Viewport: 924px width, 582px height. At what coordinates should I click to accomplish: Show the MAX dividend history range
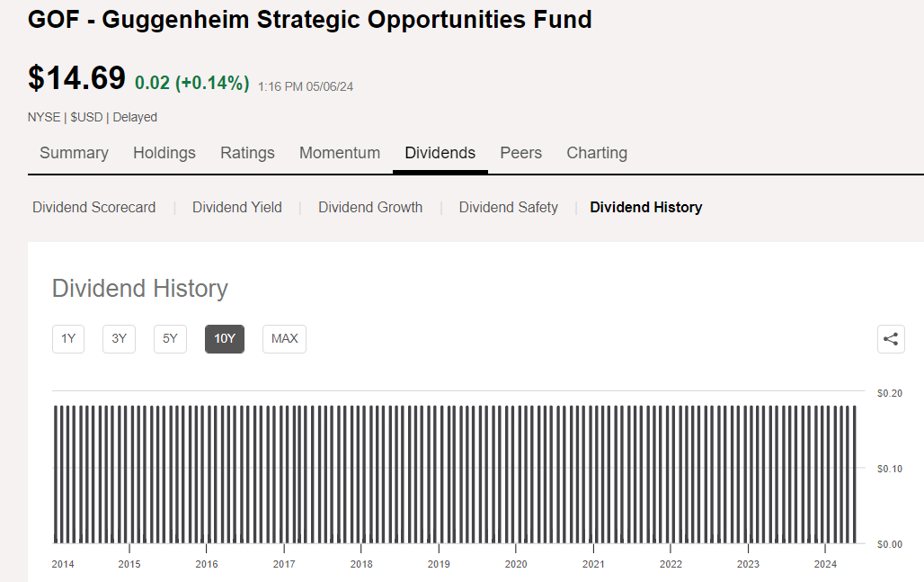[284, 339]
